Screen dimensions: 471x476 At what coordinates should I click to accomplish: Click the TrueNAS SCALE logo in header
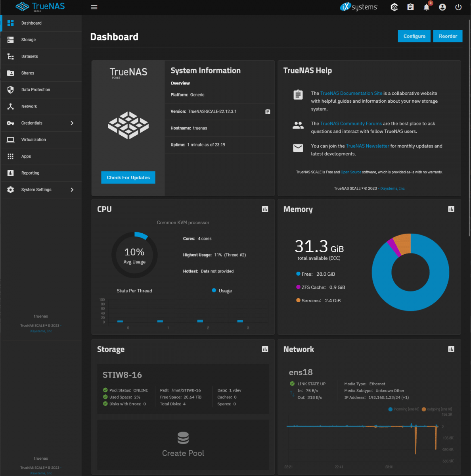[40, 7]
